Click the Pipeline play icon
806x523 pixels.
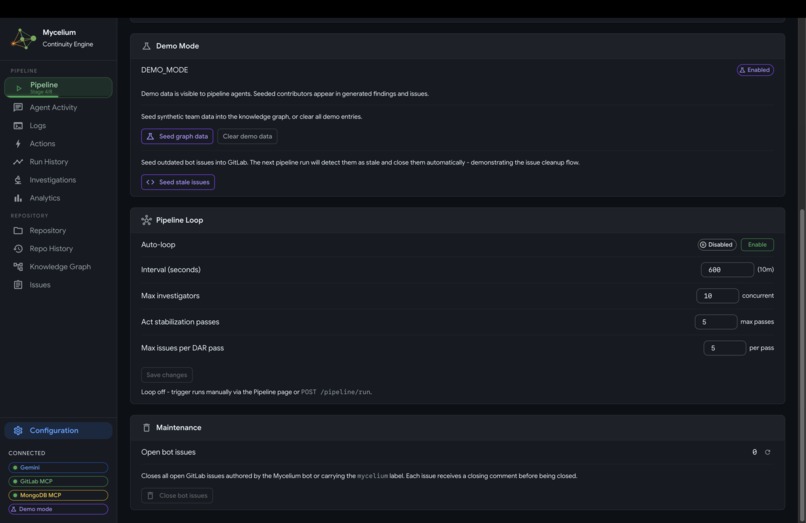pos(19,88)
